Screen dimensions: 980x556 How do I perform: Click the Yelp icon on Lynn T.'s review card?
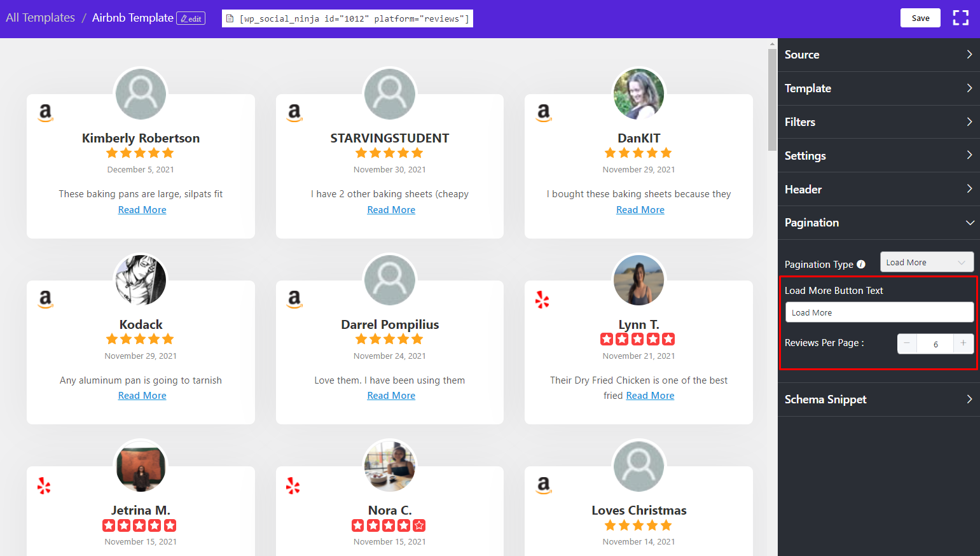click(x=542, y=300)
